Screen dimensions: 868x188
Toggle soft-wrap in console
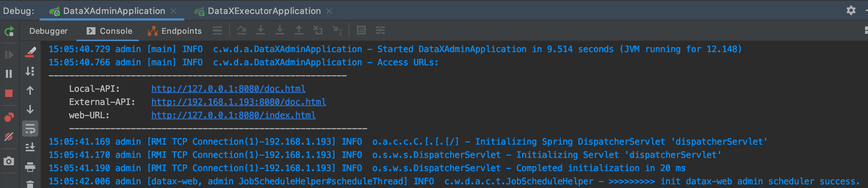(30, 129)
